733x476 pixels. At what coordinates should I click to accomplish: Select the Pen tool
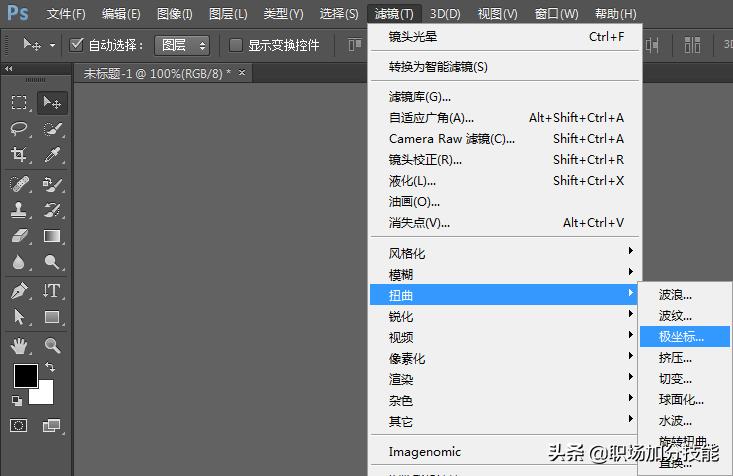pos(19,291)
